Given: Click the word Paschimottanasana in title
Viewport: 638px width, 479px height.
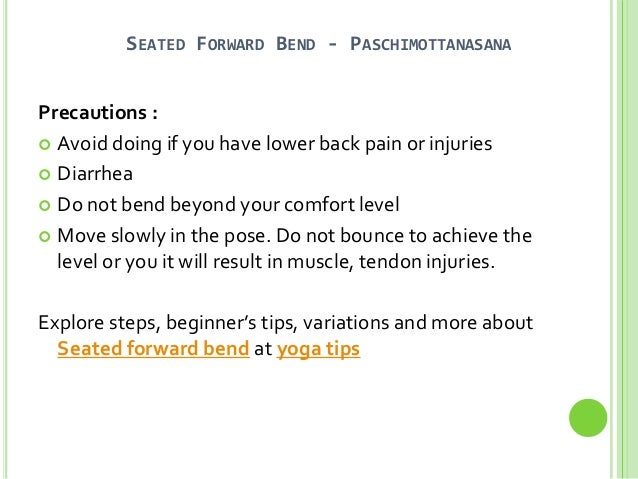Looking at the screenshot, I should coord(430,44).
